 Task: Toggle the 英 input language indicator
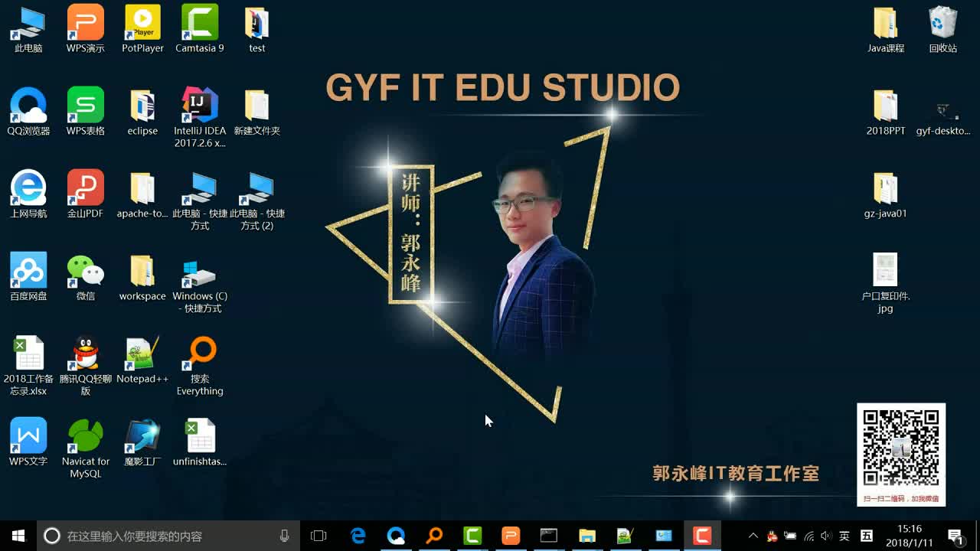coord(844,536)
